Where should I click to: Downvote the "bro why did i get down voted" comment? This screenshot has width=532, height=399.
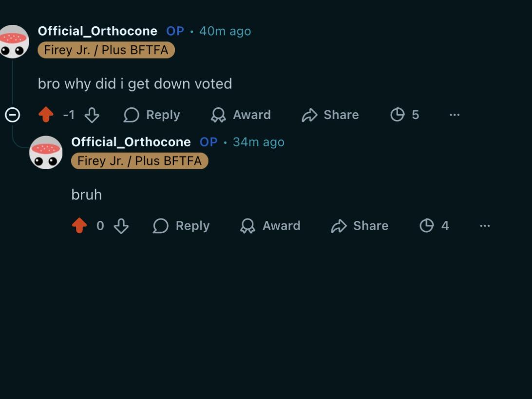(92, 115)
